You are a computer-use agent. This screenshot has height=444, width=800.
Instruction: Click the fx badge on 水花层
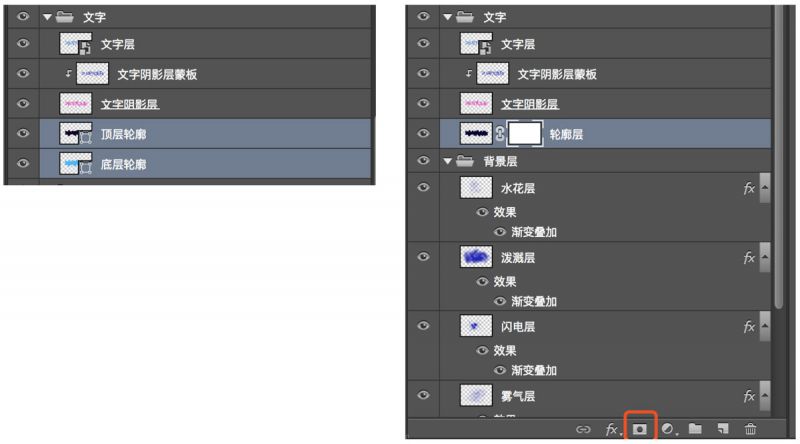click(x=749, y=188)
